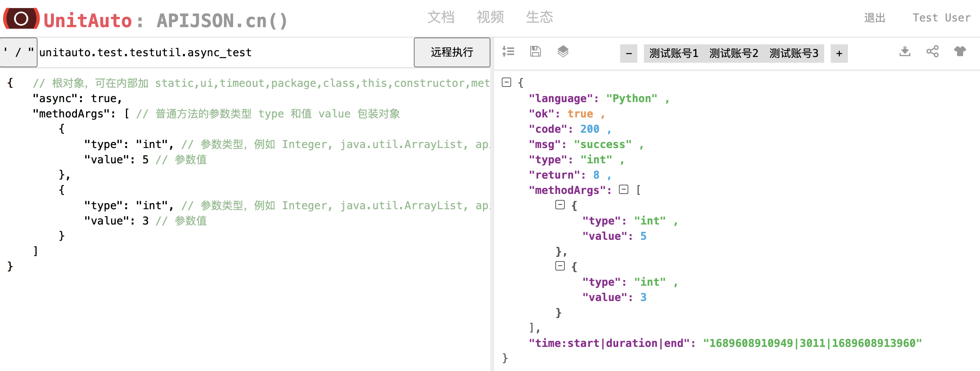This screenshot has width=980, height=371.
Task: Toggle the quote style button
Action: (18, 52)
